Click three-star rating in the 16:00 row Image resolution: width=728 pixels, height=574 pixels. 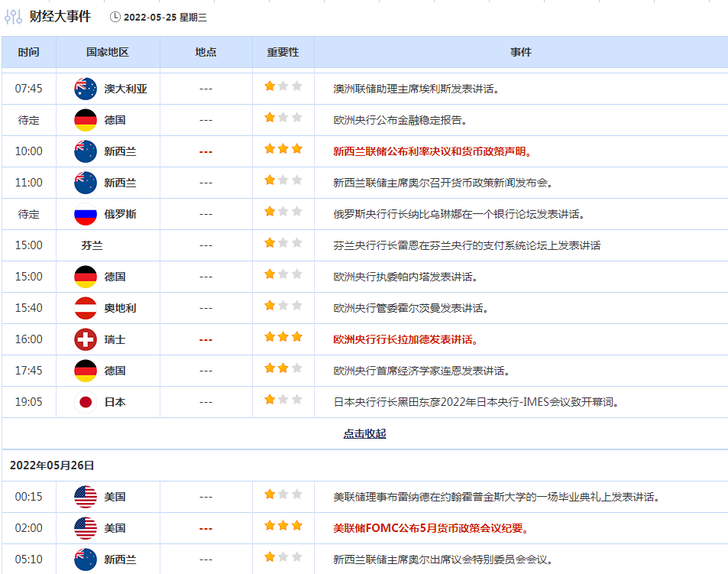283,337
